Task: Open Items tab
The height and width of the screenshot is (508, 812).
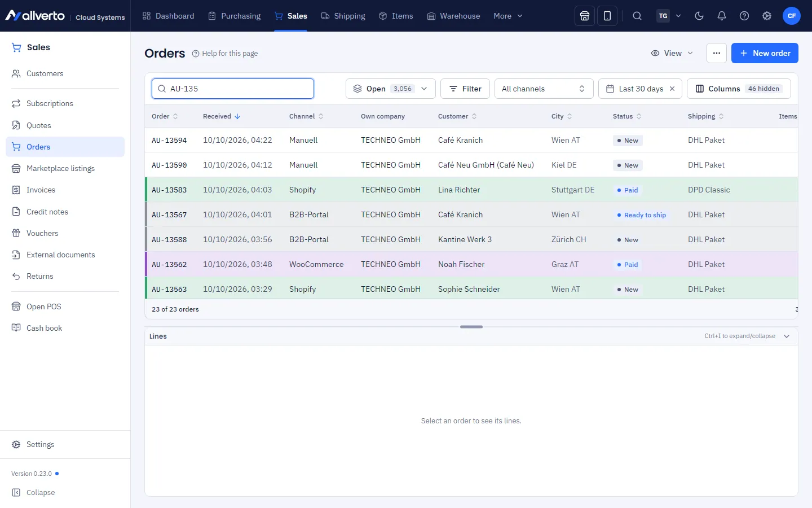Action: 396,16
